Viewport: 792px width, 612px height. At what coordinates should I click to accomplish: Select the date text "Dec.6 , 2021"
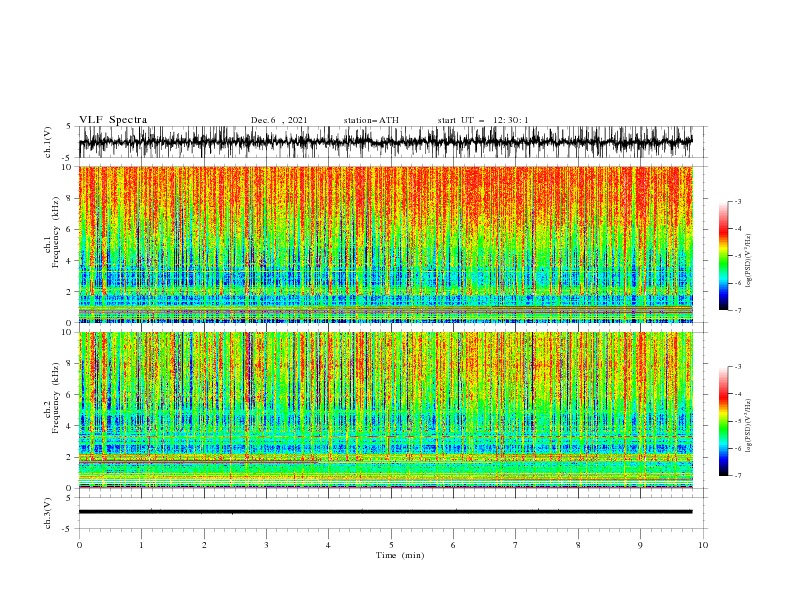[x=279, y=120]
